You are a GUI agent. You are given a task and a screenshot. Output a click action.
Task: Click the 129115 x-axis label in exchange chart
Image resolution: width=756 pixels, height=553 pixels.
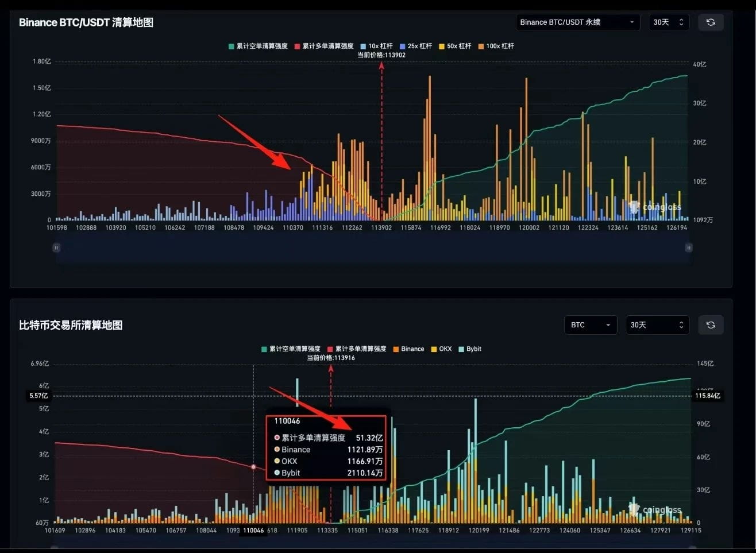coord(691,531)
